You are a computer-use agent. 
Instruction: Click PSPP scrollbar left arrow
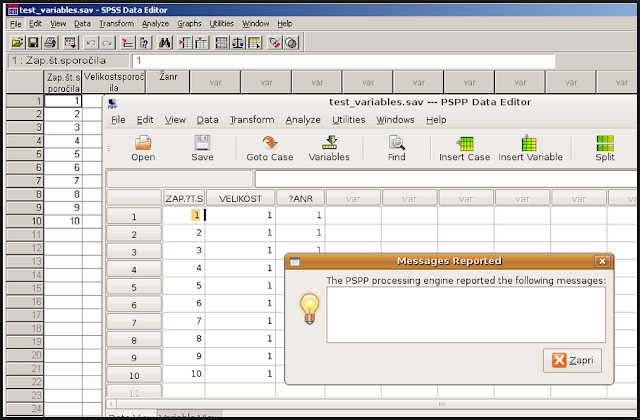pyautogui.click(x=111, y=404)
